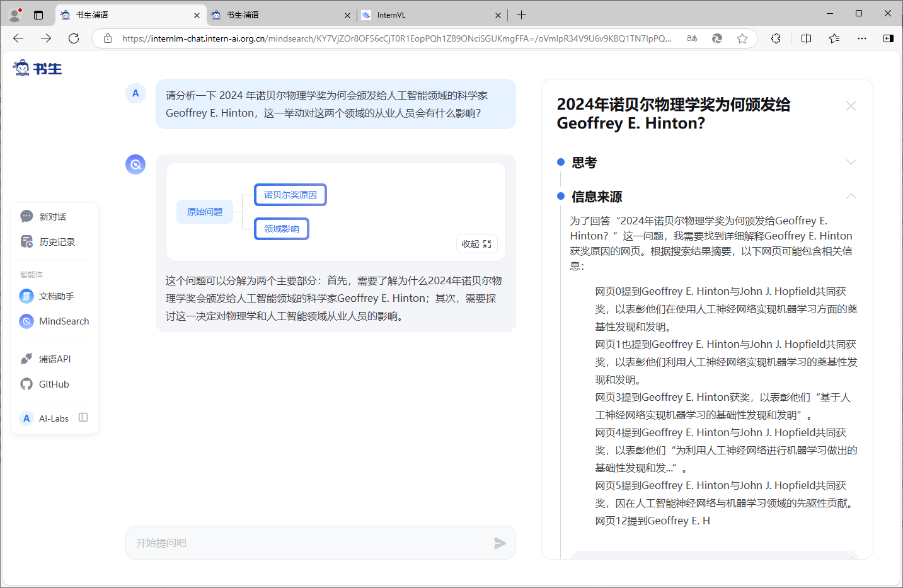Go forward with the browser forward arrow

click(x=46, y=38)
